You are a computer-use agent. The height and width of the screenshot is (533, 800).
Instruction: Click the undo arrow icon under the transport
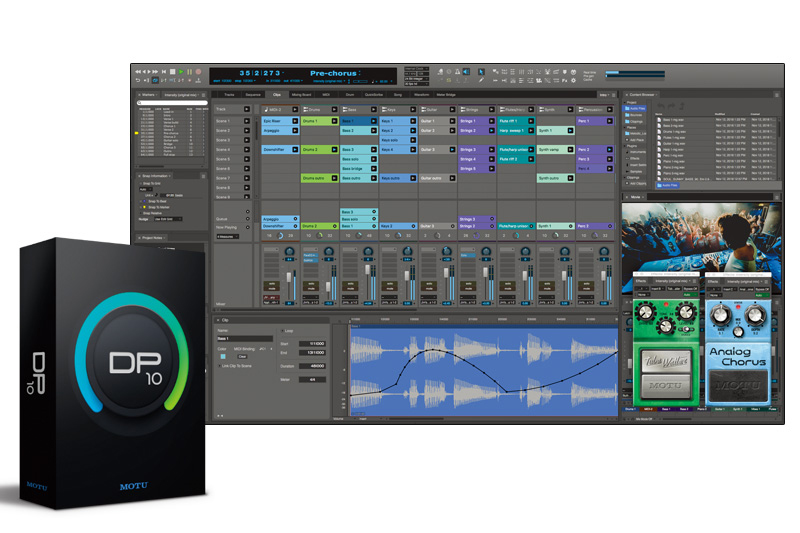click(138, 81)
